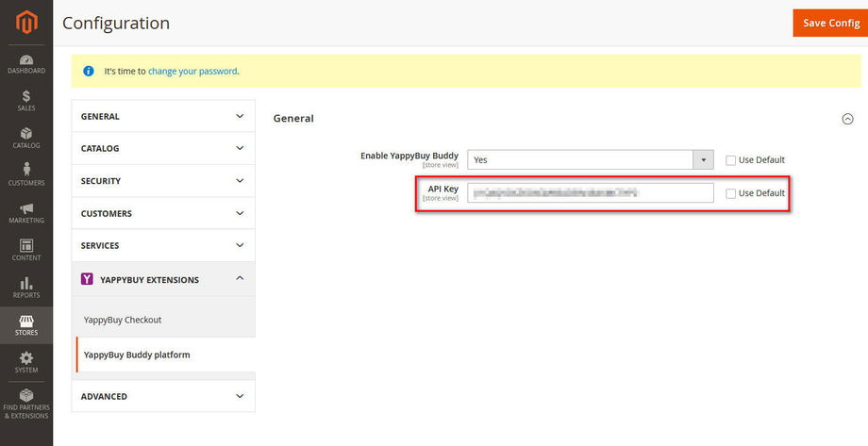Click the Magento logo icon
This screenshot has width=868, height=446.
pyautogui.click(x=26, y=22)
